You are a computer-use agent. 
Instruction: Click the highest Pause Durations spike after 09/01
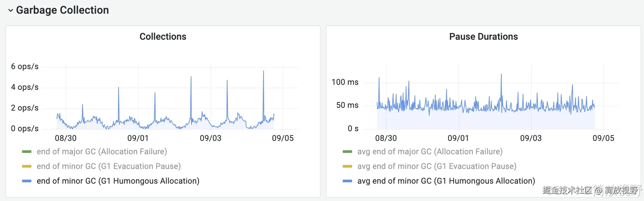501,75
